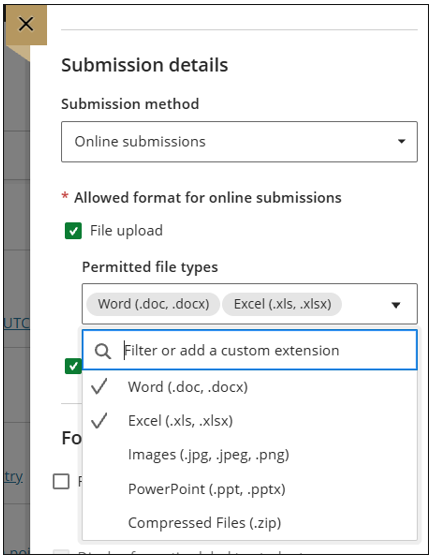Uncheck the File upload checkbox
Viewport: 432px width, 560px height.
73,231
